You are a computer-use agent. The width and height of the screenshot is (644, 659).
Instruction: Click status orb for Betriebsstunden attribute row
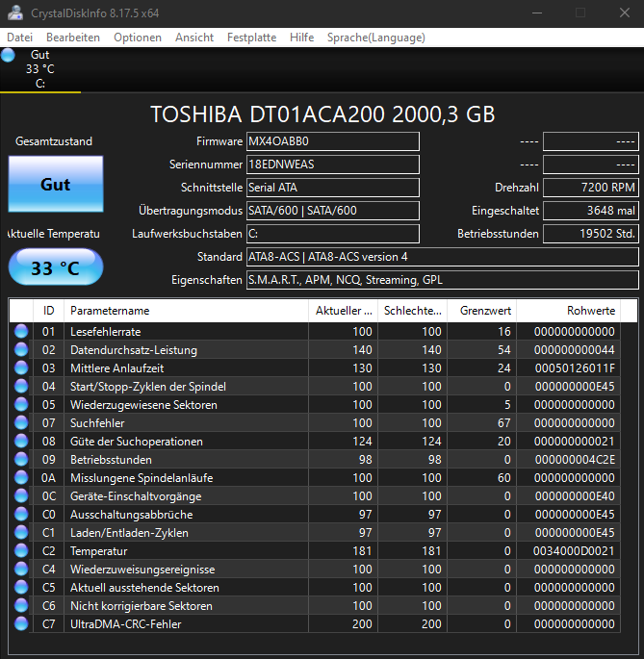pyautogui.click(x=21, y=459)
